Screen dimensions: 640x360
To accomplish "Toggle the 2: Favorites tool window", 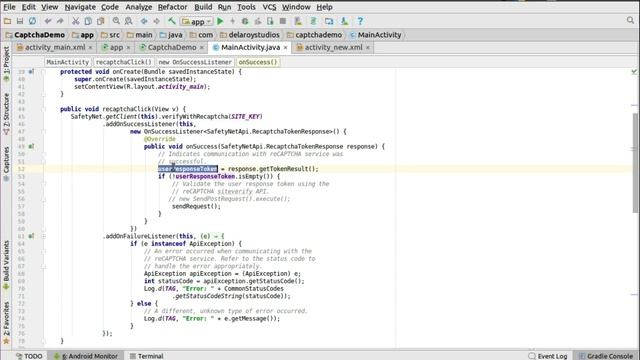I will click(6, 323).
